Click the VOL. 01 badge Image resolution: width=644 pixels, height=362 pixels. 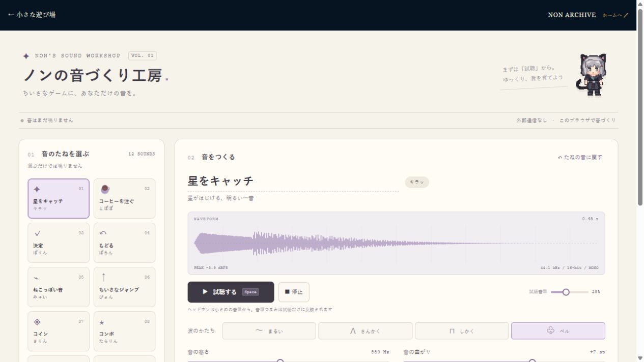143,55
